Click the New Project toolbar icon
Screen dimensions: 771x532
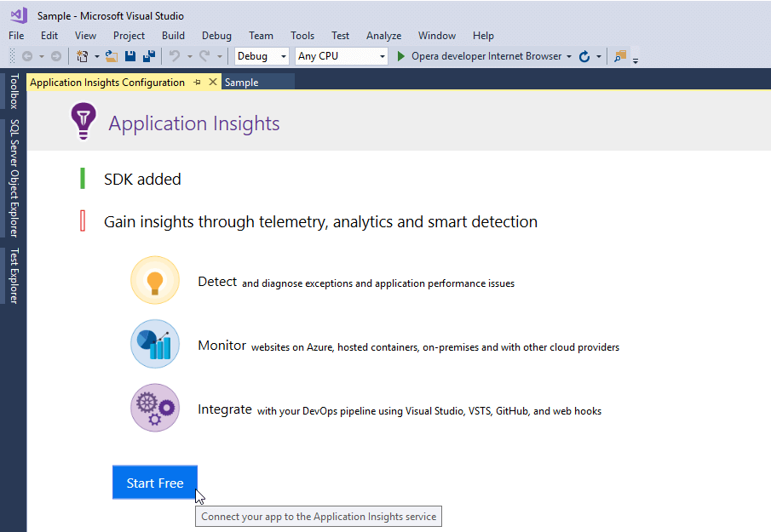[x=83, y=56]
